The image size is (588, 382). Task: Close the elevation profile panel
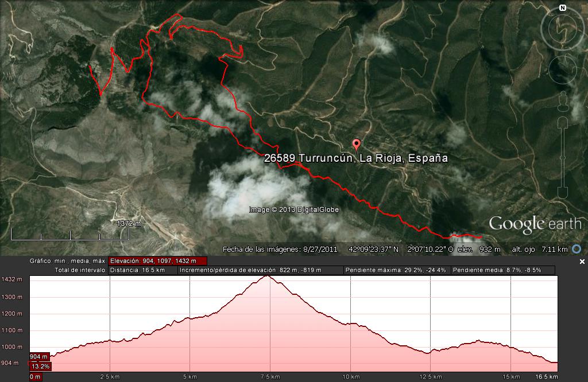(582, 262)
